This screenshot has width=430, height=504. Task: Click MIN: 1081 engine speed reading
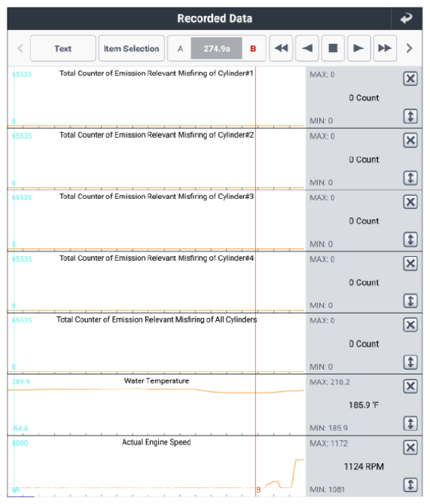[x=327, y=490]
